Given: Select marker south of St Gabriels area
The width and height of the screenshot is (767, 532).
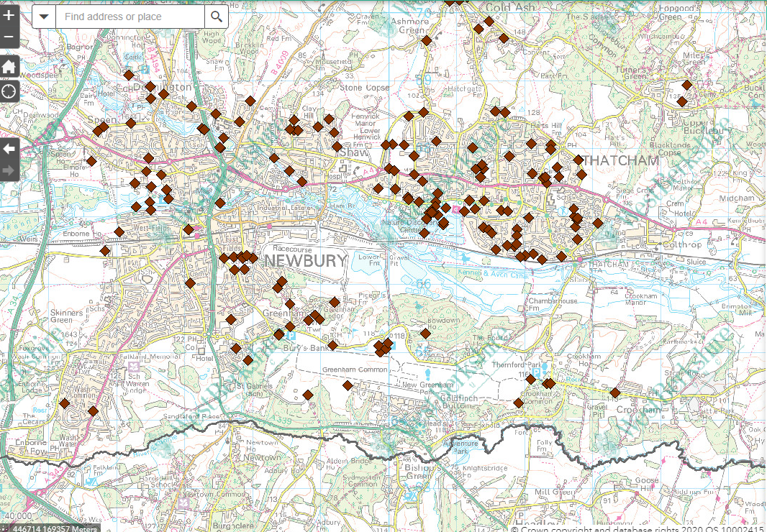Looking at the screenshot, I should click(x=308, y=395).
